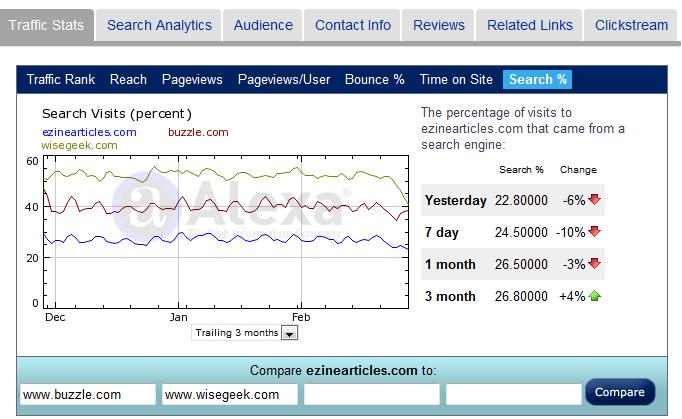
Task: Click the +4% change value
Action: tap(572, 296)
